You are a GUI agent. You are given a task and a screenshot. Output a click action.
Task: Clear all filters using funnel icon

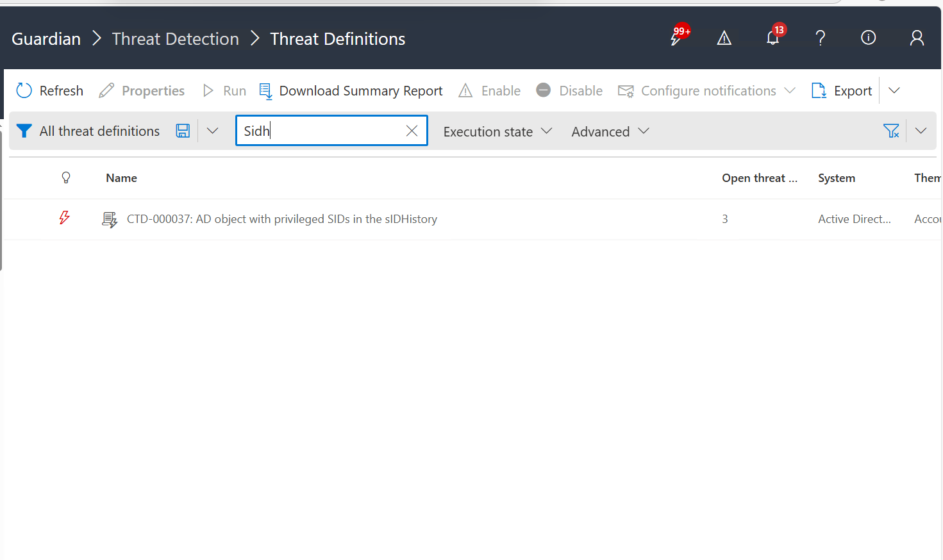(x=891, y=131)
